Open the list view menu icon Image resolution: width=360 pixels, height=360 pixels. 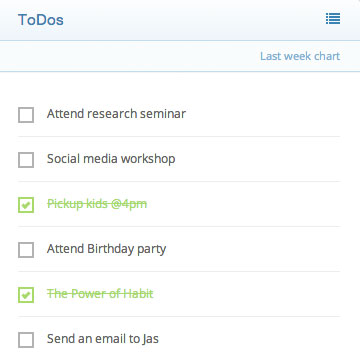point(333,19)
